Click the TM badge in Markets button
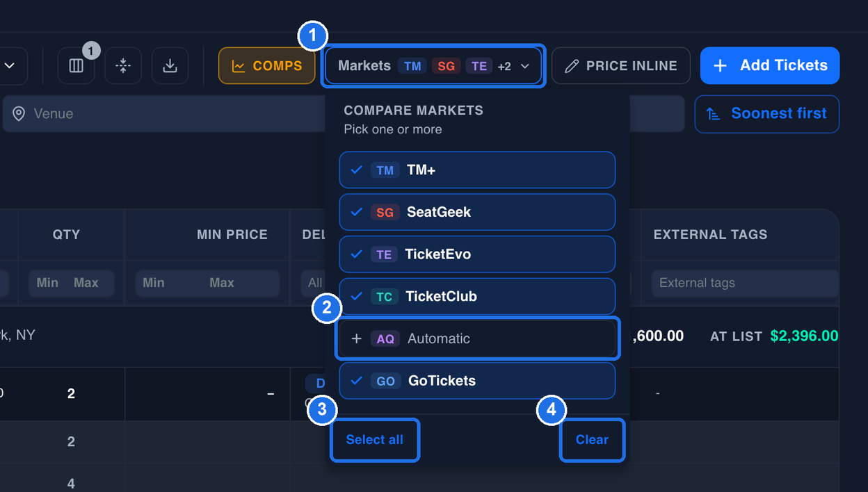Screen dimensions: 868x492 [x=412, y=66]
